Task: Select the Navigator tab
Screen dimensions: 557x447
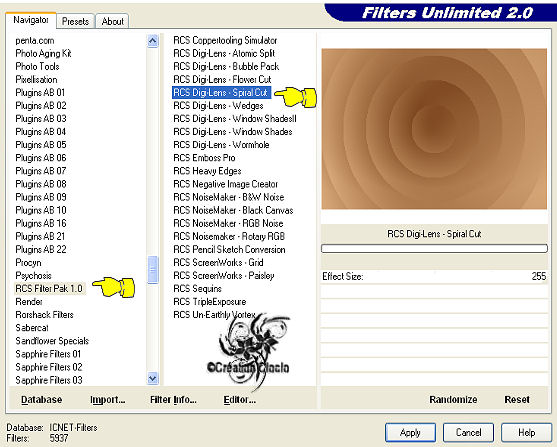Action: (31, 20)
